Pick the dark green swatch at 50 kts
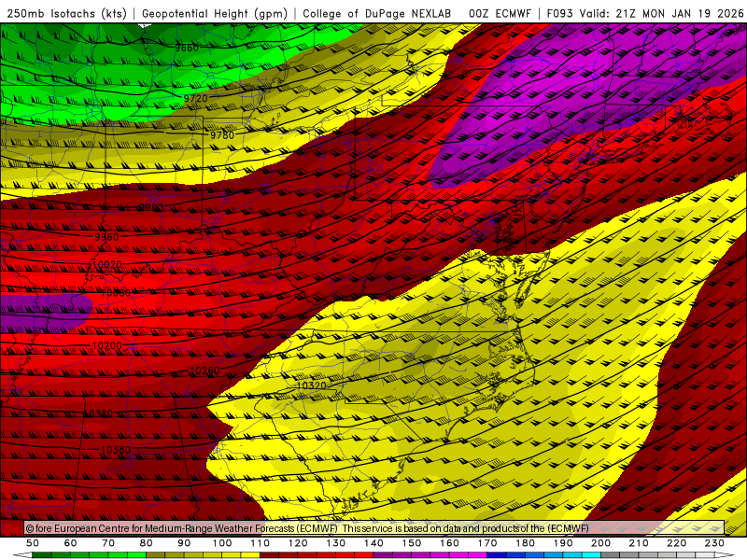Viewport: 747px width, 560px height. (41, 555)
